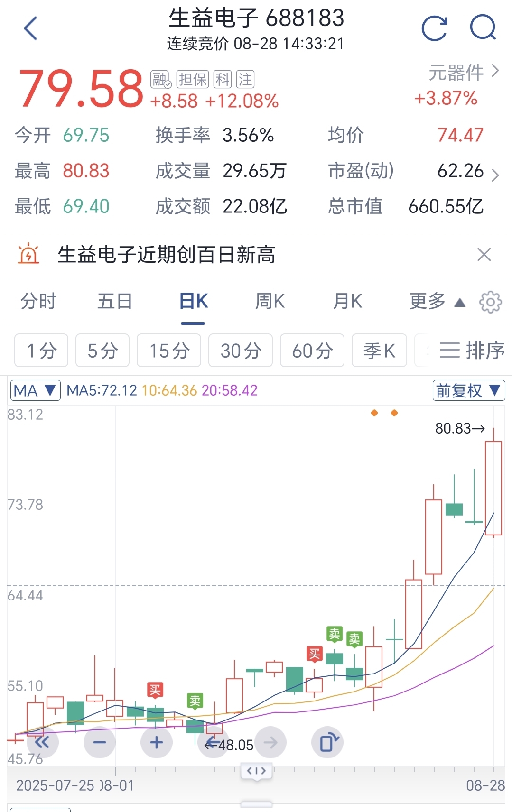Select the 季K period button
This screenshot has height=812, width=512.
point(379,351)
